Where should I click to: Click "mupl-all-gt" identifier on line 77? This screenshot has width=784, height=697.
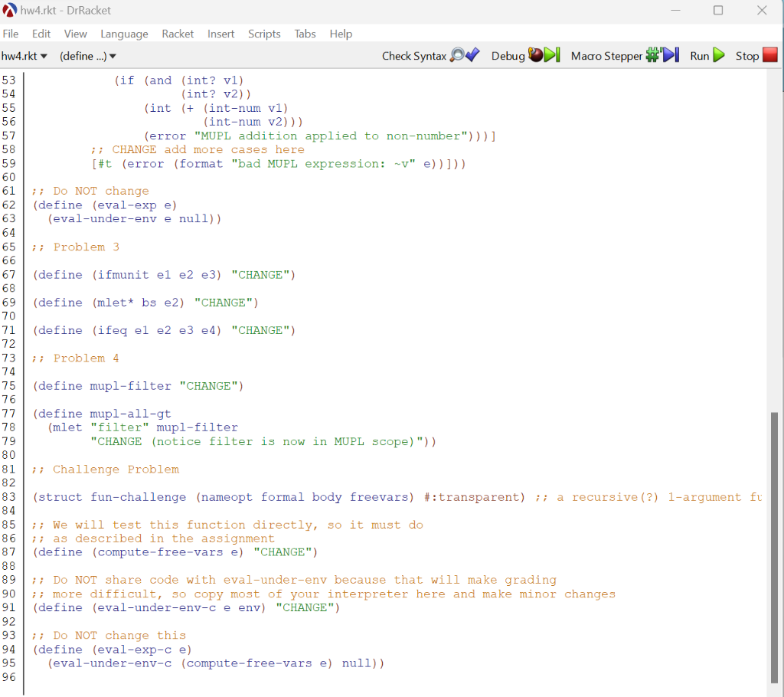coord(130,414)
